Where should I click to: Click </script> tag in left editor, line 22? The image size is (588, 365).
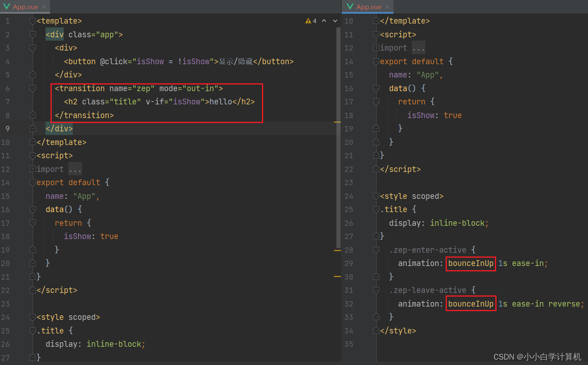coord(57,290)
